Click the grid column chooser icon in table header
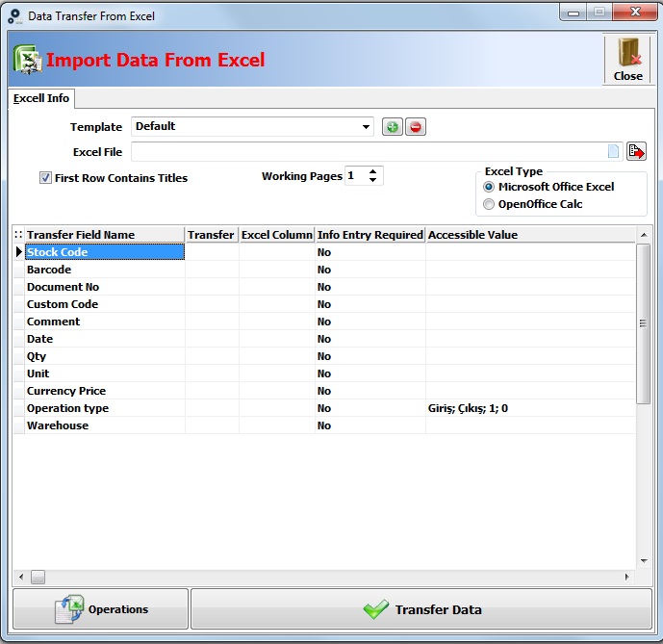The image size is (663, 644). [18, 234]
